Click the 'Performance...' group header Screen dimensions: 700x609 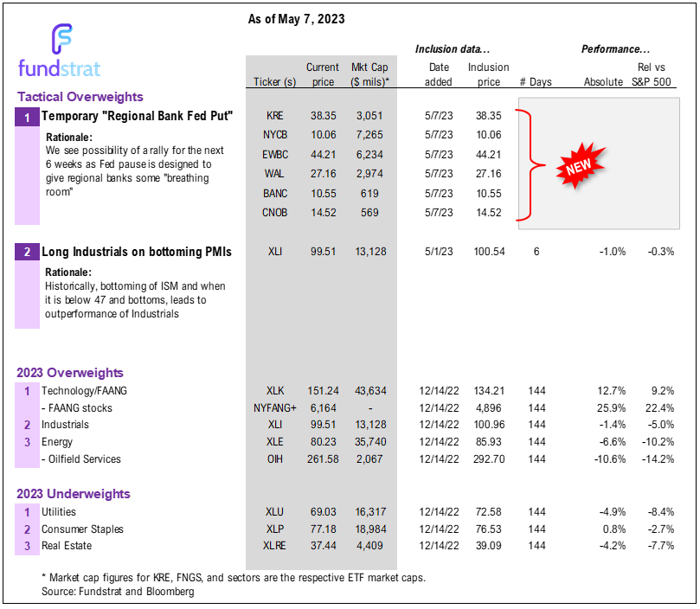tap(615, 49)
